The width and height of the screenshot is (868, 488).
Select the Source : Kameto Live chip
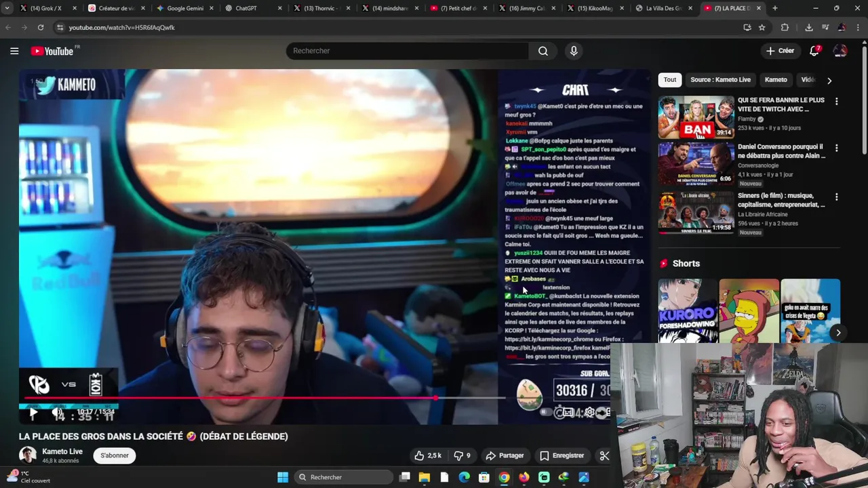click(720, 80)
